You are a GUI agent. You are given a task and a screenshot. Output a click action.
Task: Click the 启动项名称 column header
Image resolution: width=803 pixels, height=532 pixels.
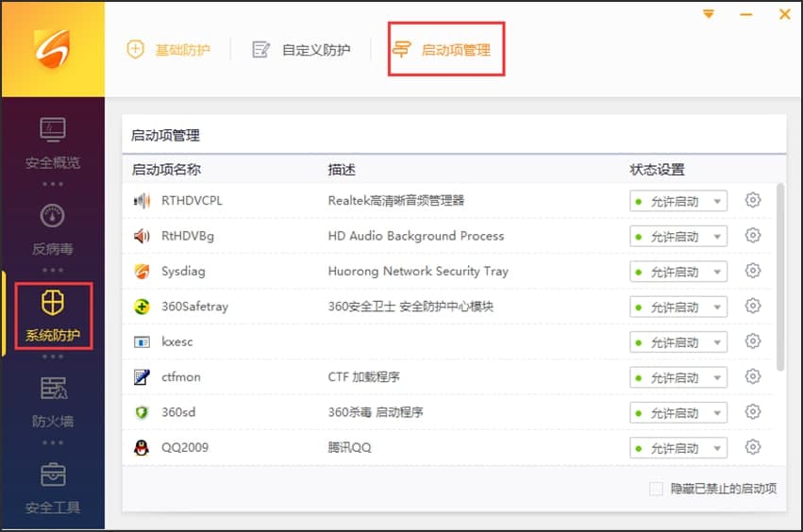(x=166, y=170)
